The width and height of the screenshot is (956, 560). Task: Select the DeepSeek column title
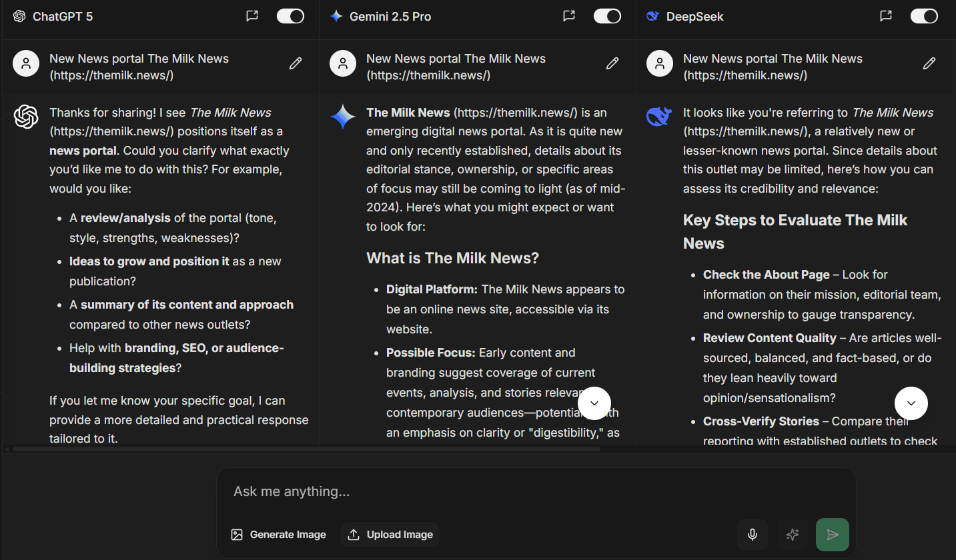click(x=694, y=17)
